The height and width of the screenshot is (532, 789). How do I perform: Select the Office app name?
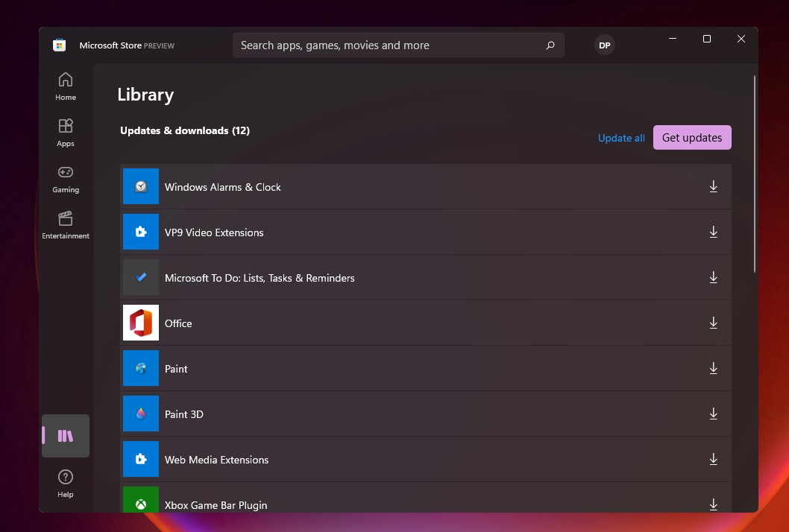[178, 323]
